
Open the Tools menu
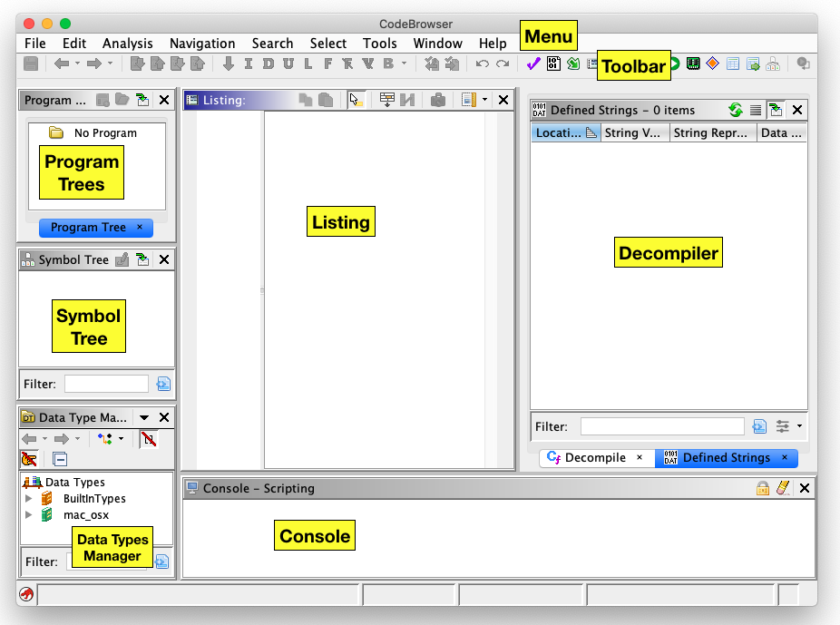pos(380,44)
